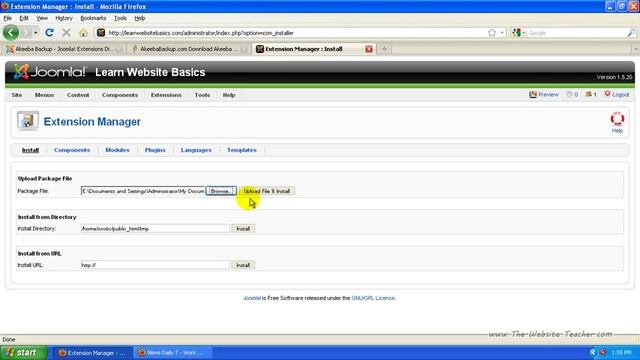Click the Stop loading X icon

click(x=66, y=33)
